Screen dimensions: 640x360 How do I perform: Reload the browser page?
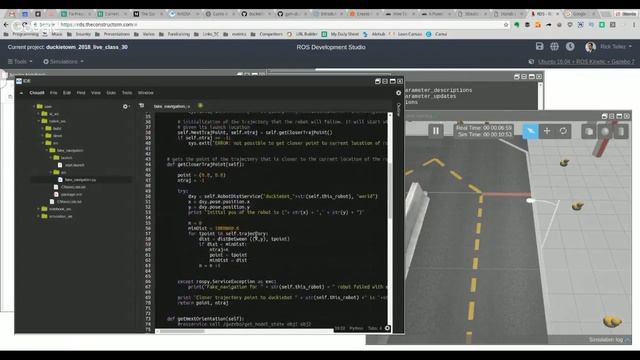25,25
